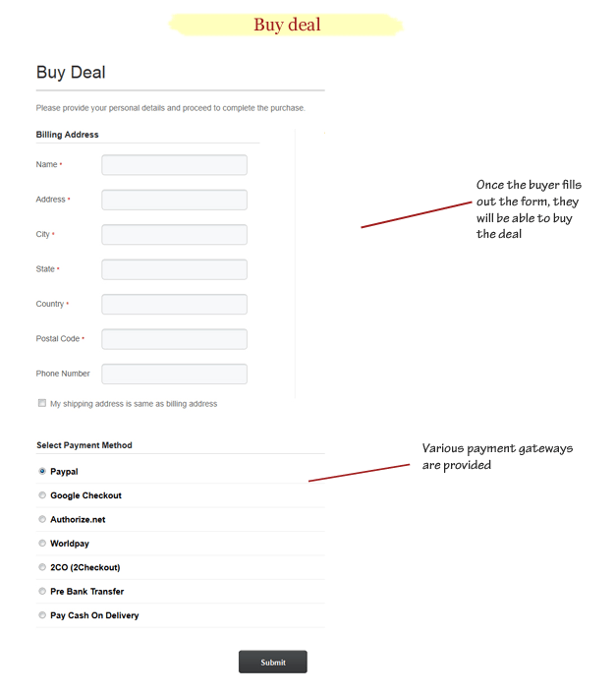Choose Google Checkout radio button
Viewport: 616px width, 694px height.
click(42, 494)
